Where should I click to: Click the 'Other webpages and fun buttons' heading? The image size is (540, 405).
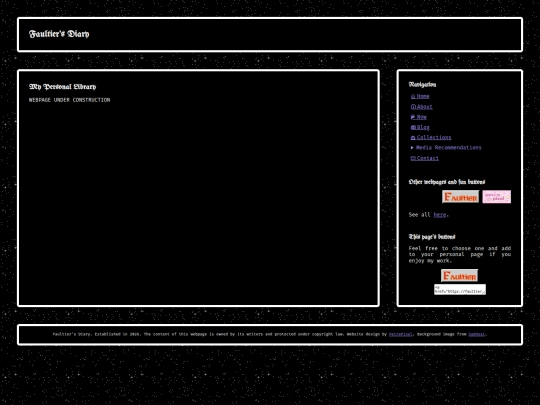[x=447, y=182]
